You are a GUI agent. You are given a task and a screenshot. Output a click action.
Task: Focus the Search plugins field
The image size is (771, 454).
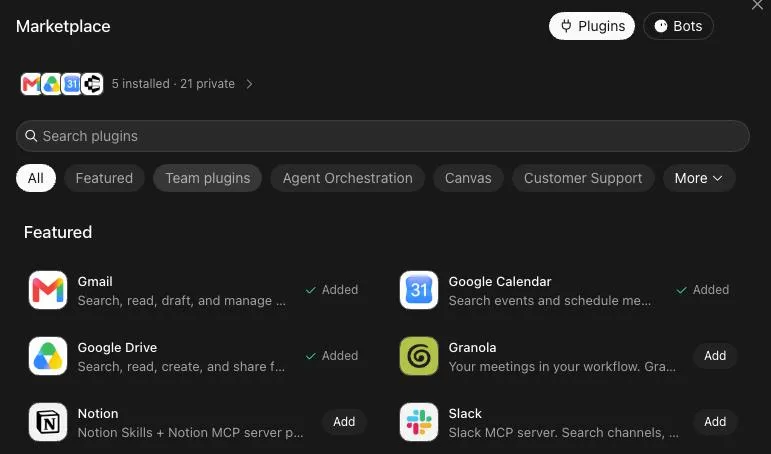(383, 136)
